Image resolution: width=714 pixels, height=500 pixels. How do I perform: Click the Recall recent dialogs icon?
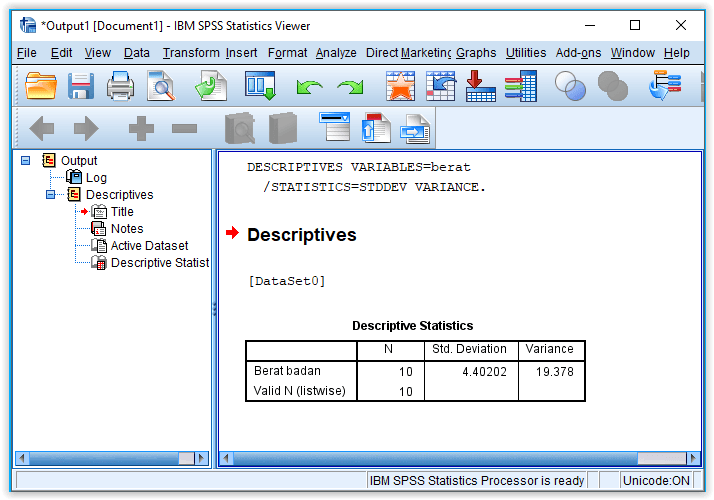[260, 86]
